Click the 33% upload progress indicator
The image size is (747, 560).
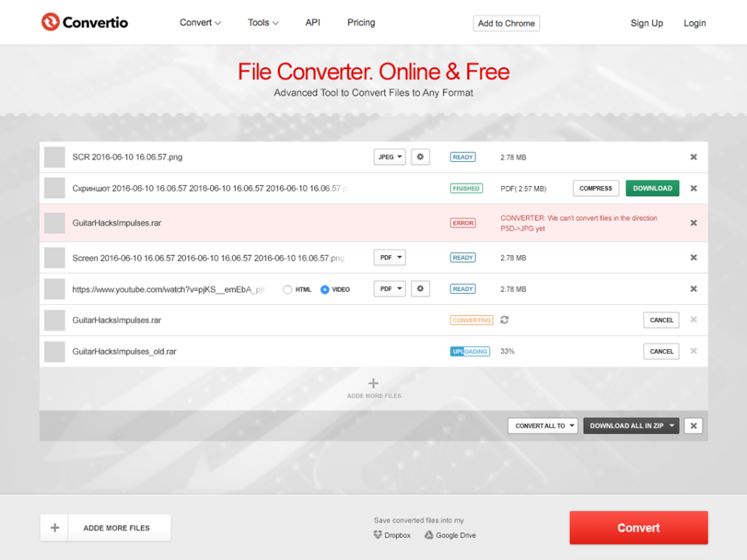[507, 351]
